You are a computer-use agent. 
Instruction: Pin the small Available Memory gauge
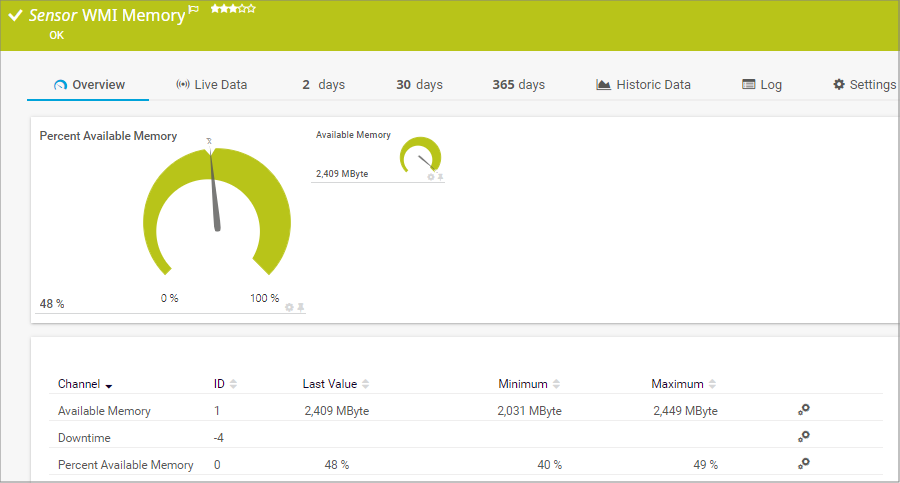pyautogui.click(x=440, y=177)
